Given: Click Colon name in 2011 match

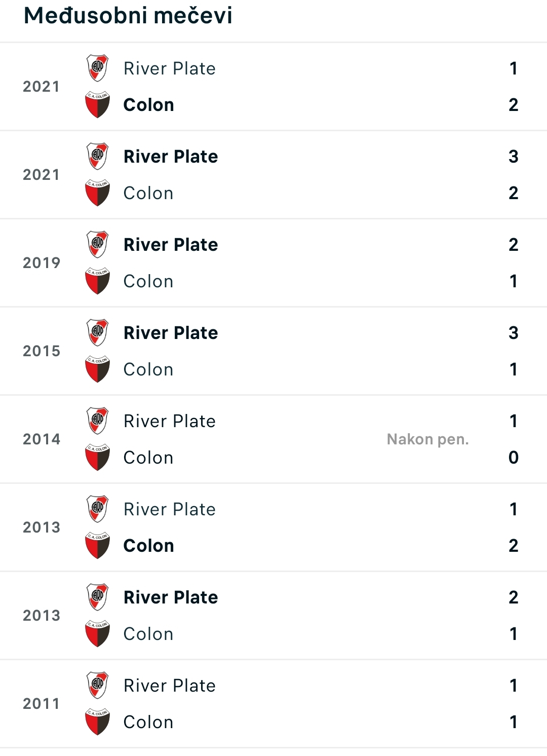Looking at the screenshot, I should click(x=148, y=722).
